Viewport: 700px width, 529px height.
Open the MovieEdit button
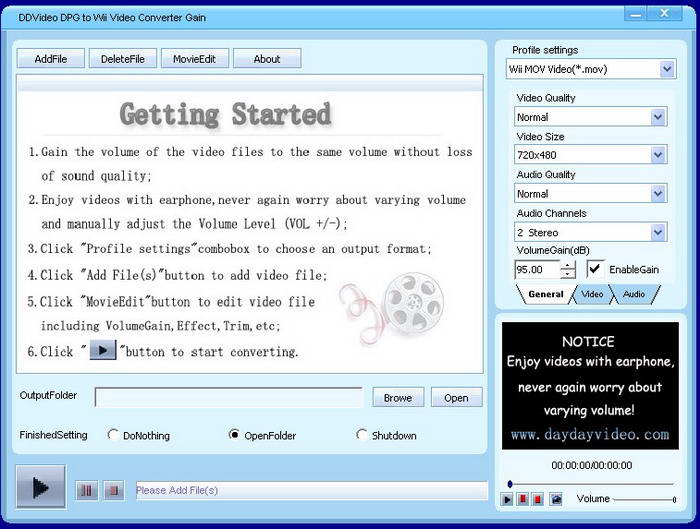coord(195,58)
